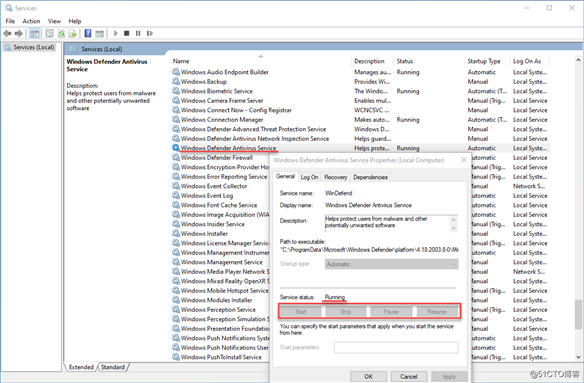Click Cancel in the Properties dialog

coord(409,377)
